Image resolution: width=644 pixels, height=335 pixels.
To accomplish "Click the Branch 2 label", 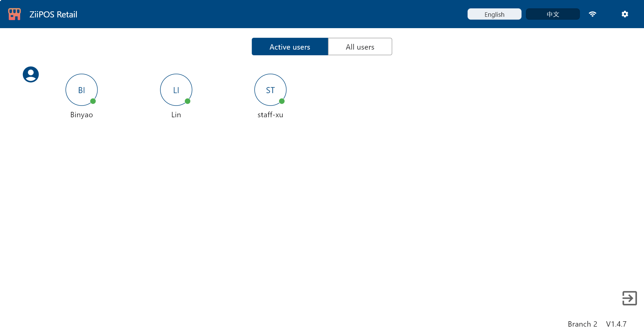I will point(582,324).
